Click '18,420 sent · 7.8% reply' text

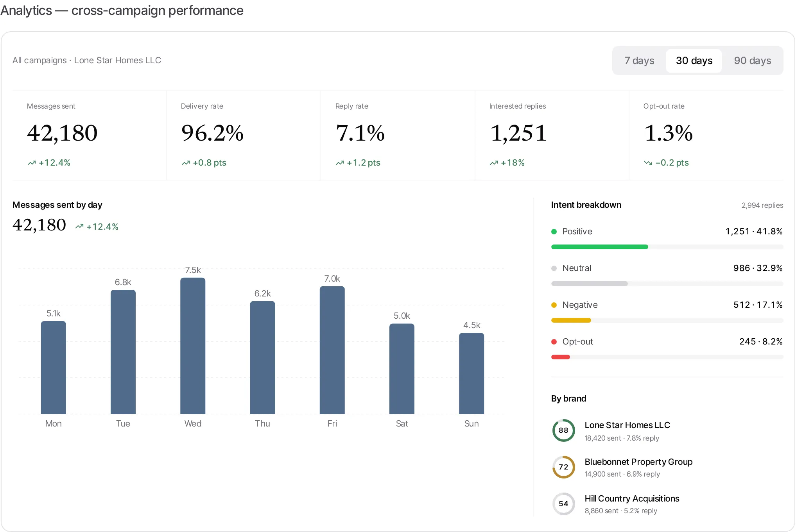(x=622, y=438)
